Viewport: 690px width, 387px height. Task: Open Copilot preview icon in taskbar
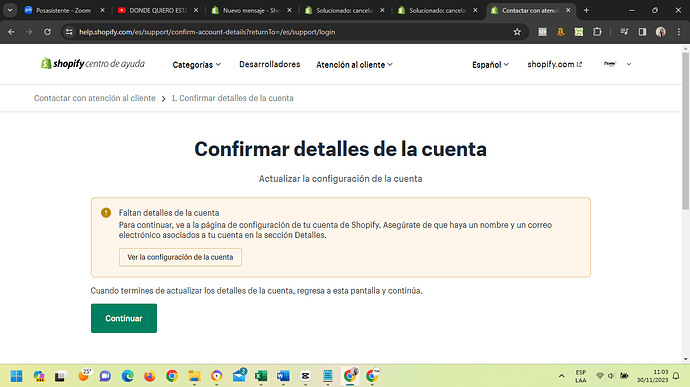[x=39, y=376]
